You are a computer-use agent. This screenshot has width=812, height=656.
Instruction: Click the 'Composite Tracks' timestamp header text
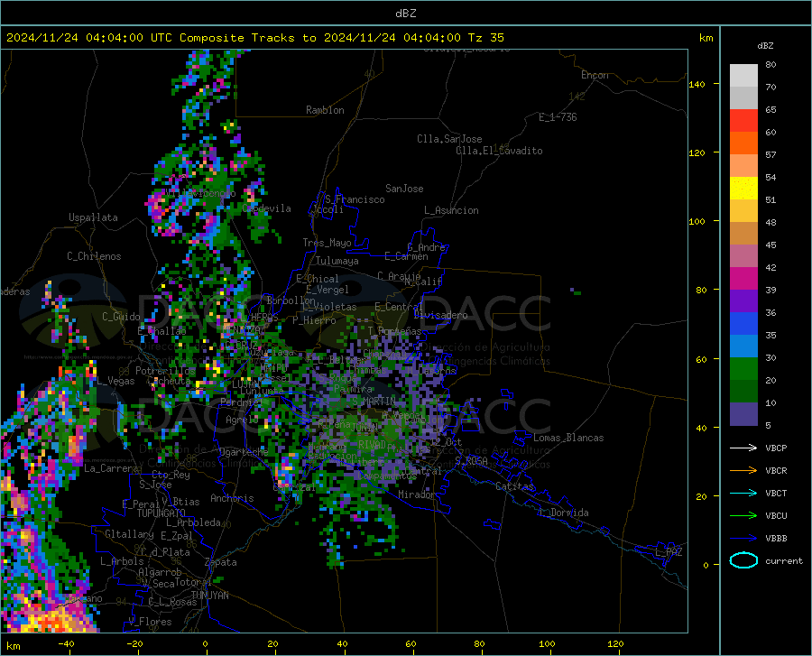[254, 38]
